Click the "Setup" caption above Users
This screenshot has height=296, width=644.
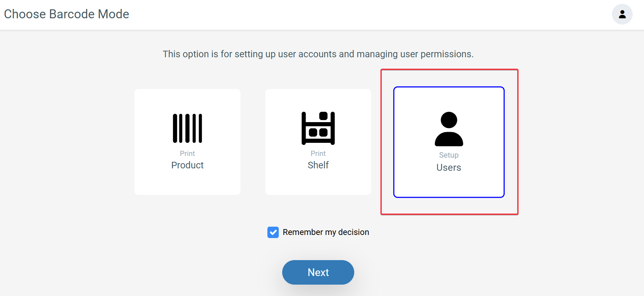tap(449, 155)
